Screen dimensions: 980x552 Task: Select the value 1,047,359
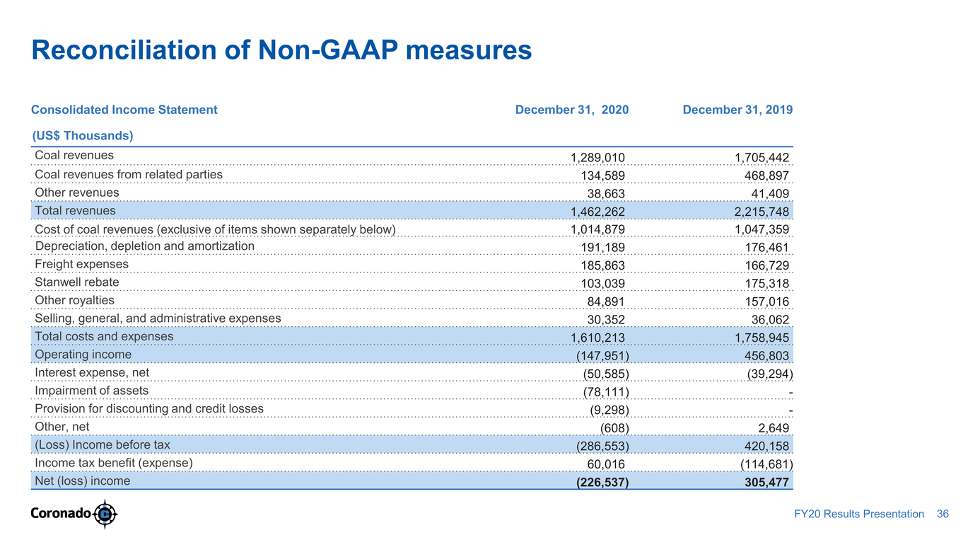(x=762, y=229)
